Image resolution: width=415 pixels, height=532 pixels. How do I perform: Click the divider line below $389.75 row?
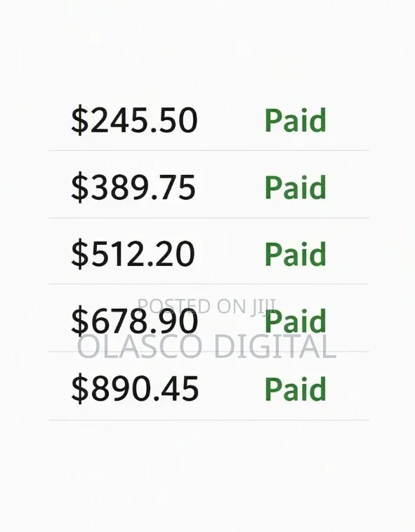coord(209,218)
